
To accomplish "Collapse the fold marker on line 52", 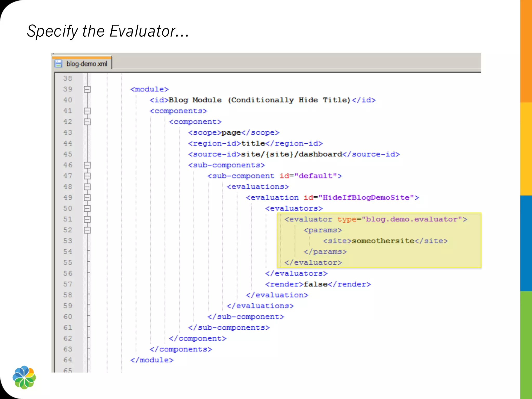I will (x=87, y=230).
